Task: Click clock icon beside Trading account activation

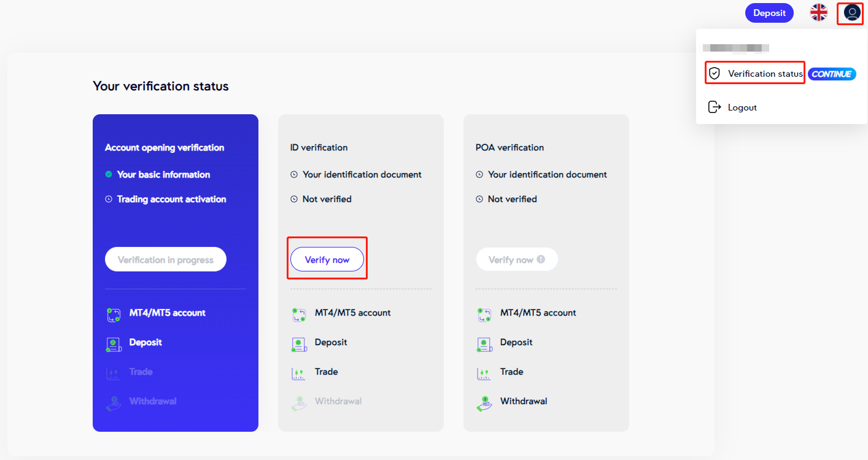Action: [109, 199]
